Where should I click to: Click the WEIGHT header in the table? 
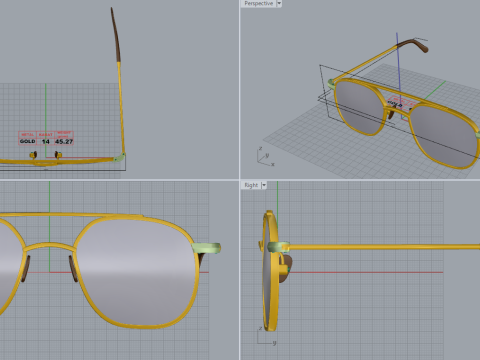click(x=64, y=134)
